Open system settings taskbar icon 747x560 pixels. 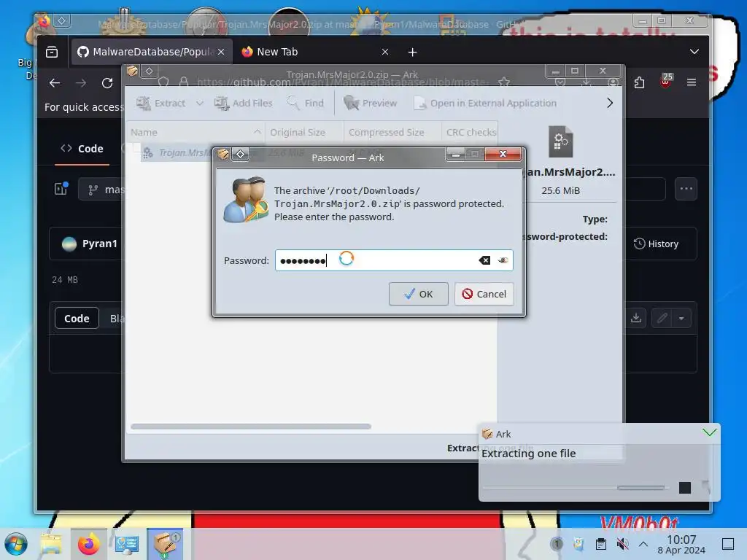click(127, 544)
